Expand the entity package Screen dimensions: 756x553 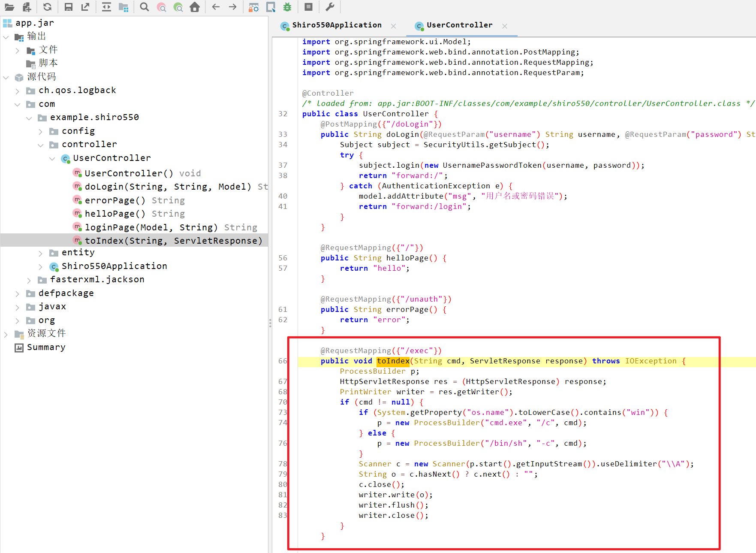[x=40, y=253]
